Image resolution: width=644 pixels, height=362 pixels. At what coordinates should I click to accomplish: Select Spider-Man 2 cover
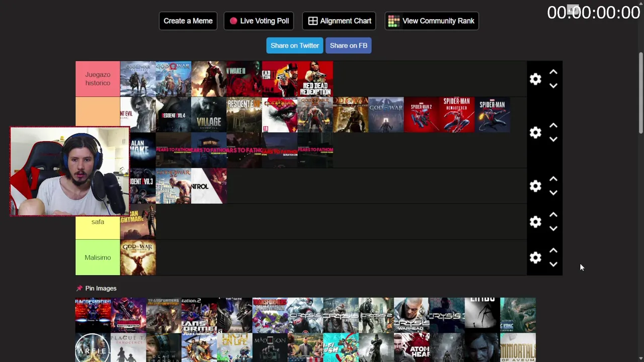(421, 115)
